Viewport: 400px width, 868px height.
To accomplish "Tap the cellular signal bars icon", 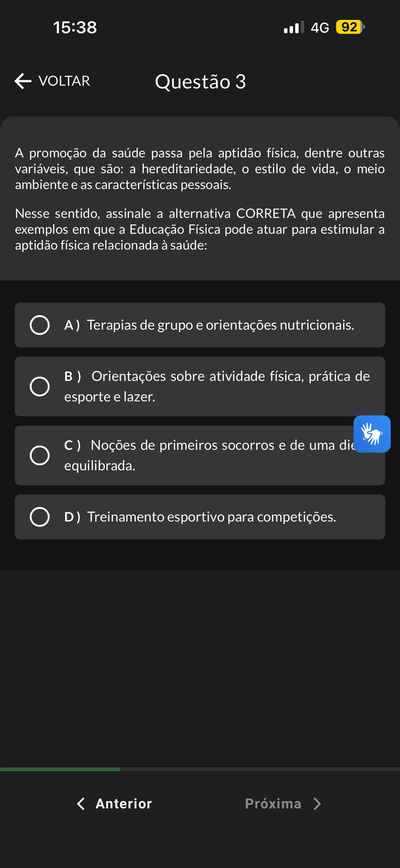I will coord(294,27).
